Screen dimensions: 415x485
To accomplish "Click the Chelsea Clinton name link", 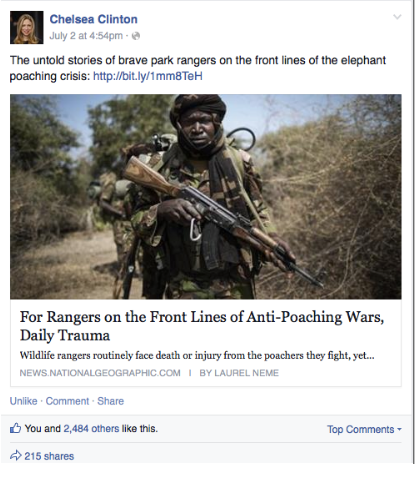I will (x=93, y=19).
